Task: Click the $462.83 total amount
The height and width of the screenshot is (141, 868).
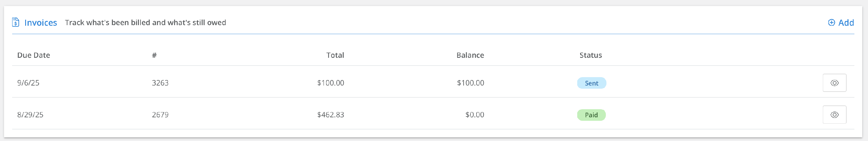Action: tap(330, 115)
